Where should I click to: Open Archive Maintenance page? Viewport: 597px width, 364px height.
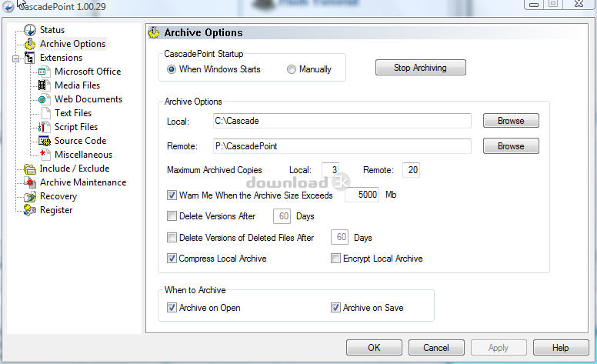[83, 182]
